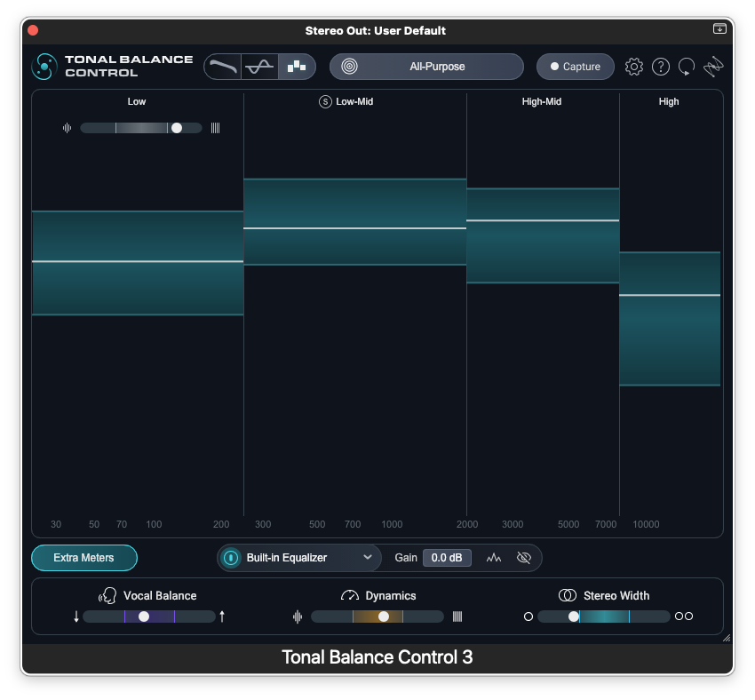
Task: Click the waveform icon left of Dynamics slider
Action: click(x=298, y=616)
